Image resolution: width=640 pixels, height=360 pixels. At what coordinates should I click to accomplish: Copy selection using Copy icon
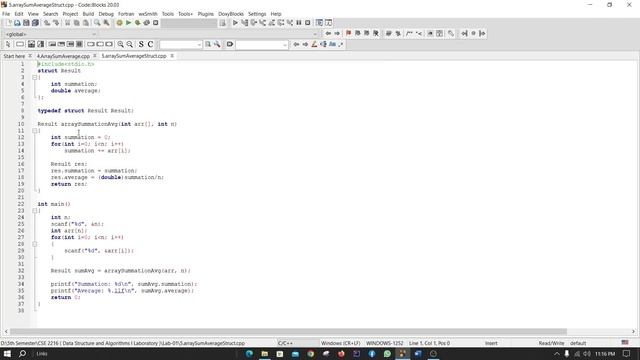[76, 23]
